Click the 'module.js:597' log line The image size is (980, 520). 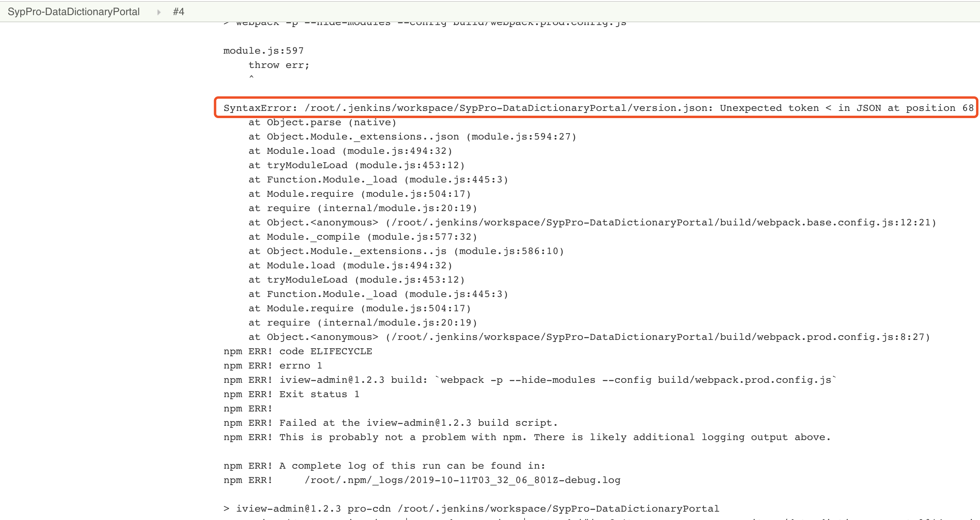[264, 51]
